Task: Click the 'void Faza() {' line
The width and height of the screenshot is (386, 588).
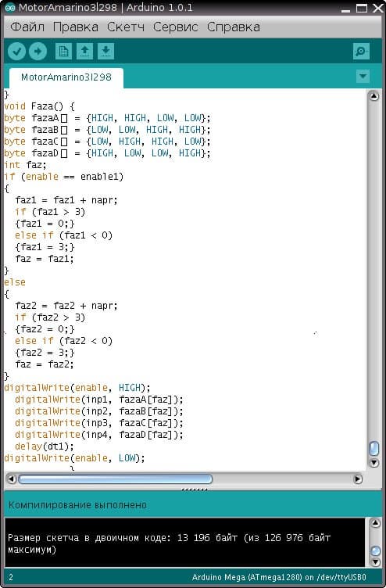Action: coord(39,106)
